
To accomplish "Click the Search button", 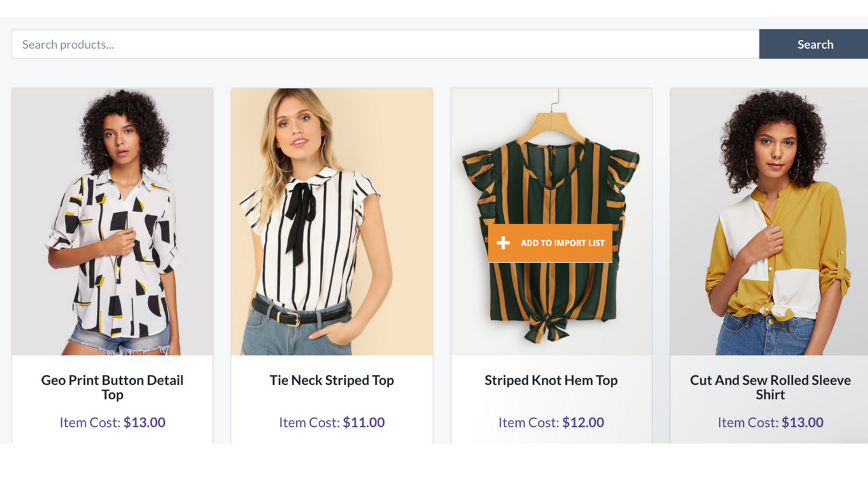I will [x=815, y=43].
